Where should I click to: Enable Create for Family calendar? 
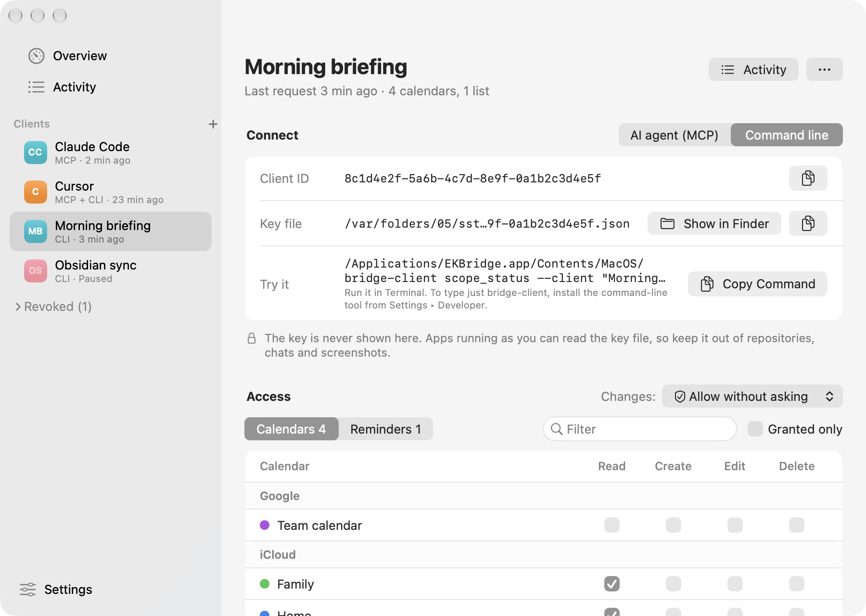pyautogui.click(x=674, y=584)
